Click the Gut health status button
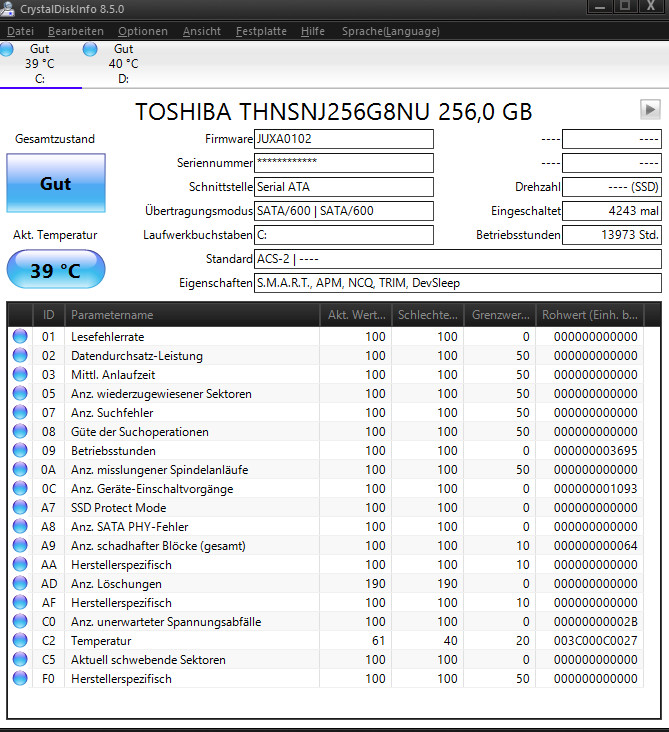 click(x=56, y=183)
